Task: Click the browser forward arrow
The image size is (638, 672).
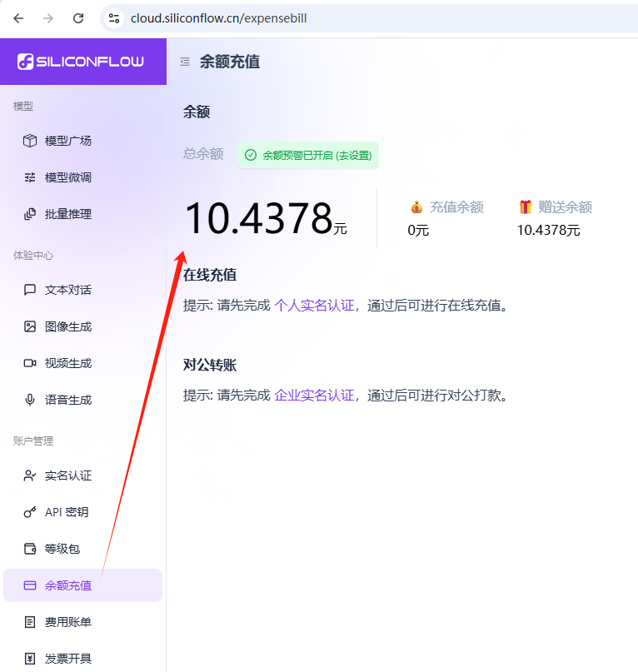Action: (48, 18)
